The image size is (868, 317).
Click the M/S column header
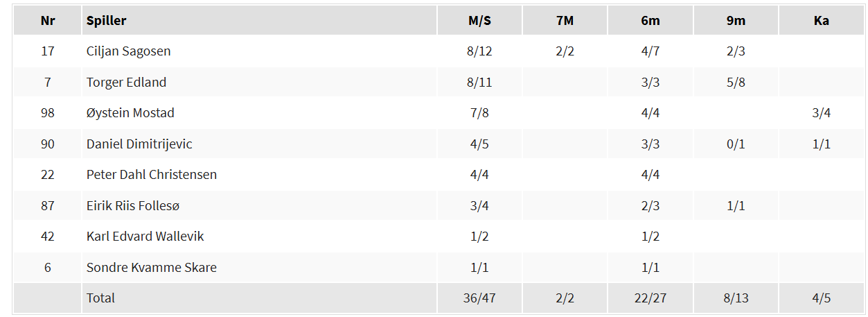(x=479, y=20)
